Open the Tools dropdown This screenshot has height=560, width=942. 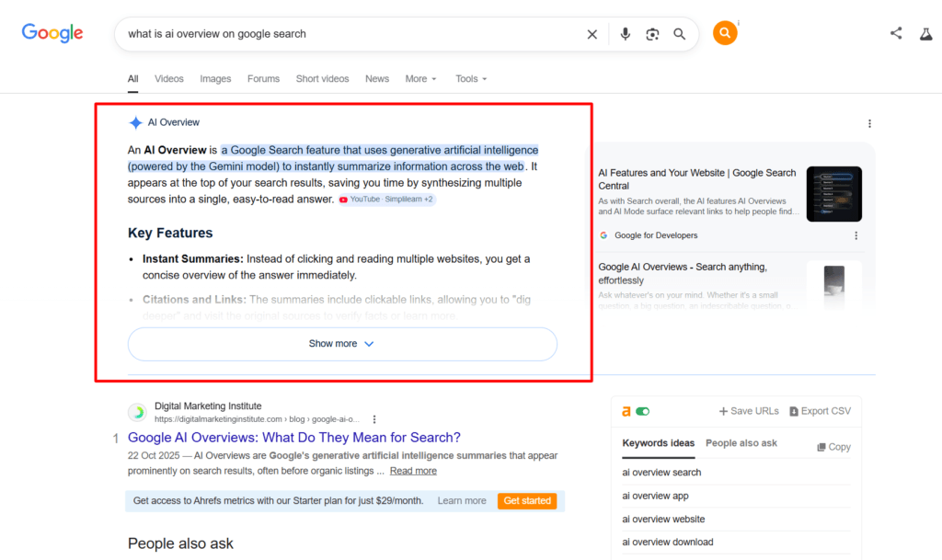471,79
